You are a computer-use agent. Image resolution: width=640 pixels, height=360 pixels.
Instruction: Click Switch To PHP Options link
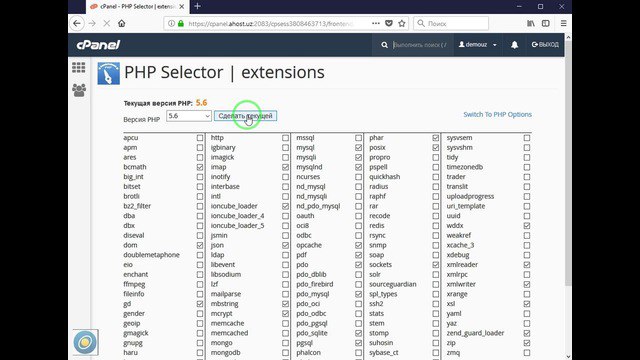pos(498,115)
